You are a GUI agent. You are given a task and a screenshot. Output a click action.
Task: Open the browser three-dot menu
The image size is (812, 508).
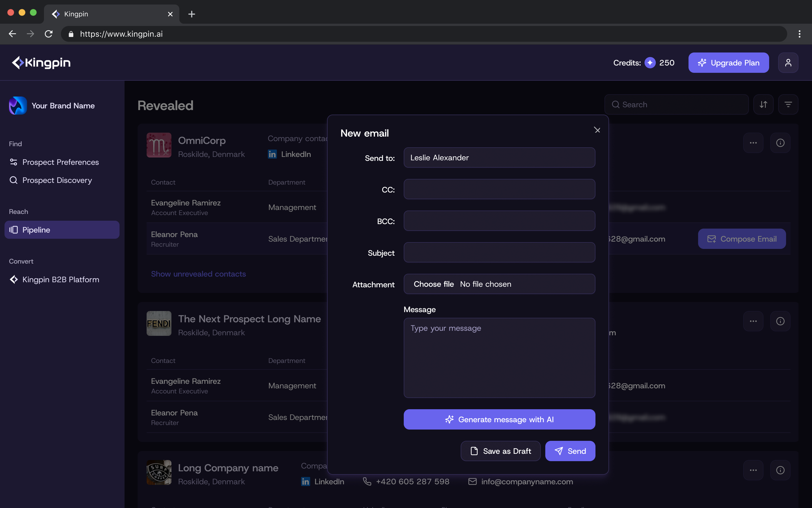[800, 34]
